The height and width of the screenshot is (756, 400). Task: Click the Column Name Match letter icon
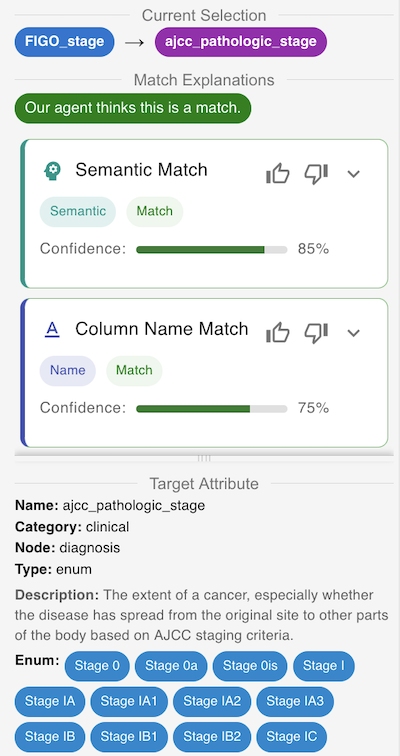(x=52, y=330)
